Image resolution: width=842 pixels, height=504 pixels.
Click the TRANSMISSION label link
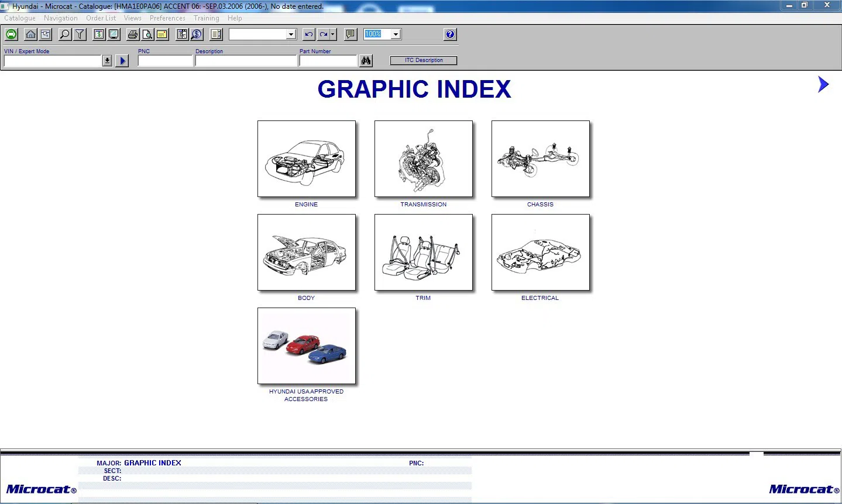[423, 205]
